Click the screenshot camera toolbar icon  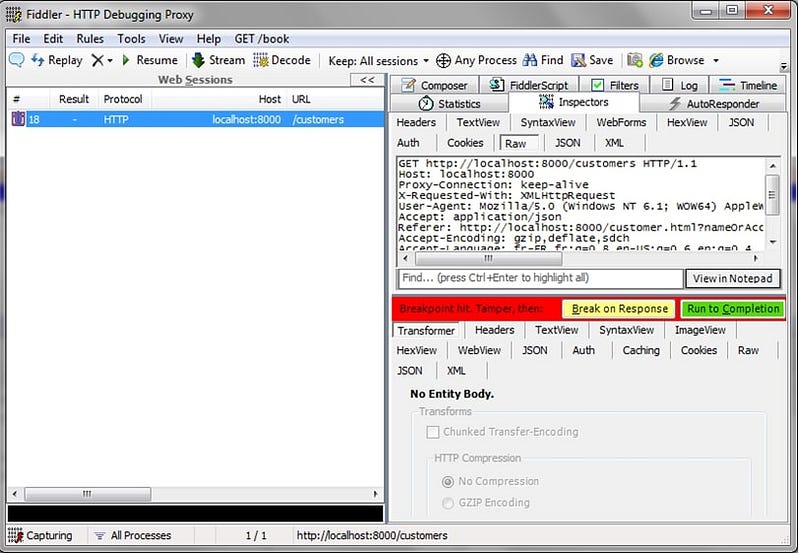(634, 60)
